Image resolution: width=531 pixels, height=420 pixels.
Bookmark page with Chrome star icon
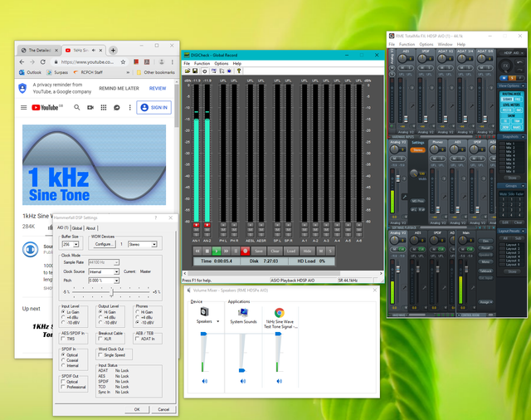click(124, 62)
